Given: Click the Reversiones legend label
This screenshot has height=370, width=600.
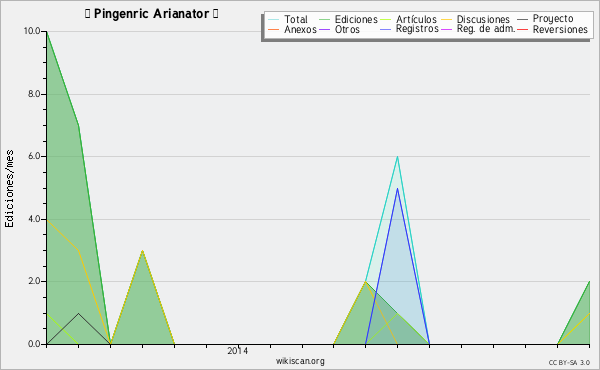Looking at the screenshot, I should (560, 29).
